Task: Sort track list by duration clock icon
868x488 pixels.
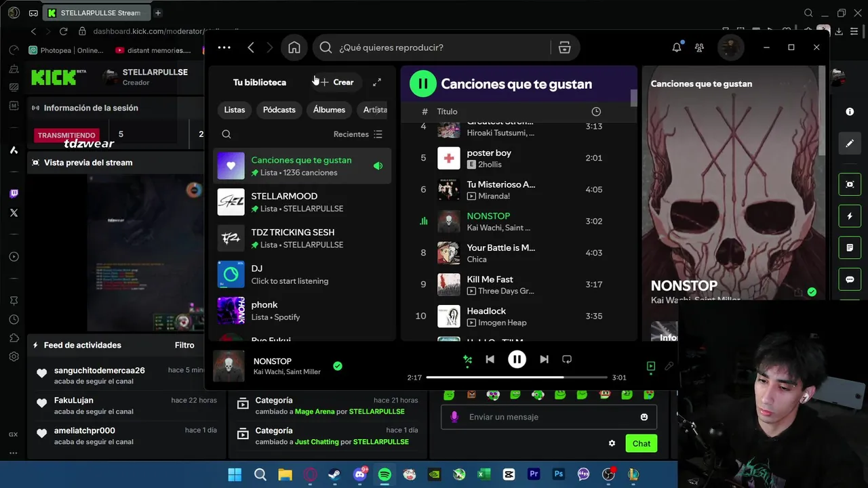Action: tap(596, 111)
